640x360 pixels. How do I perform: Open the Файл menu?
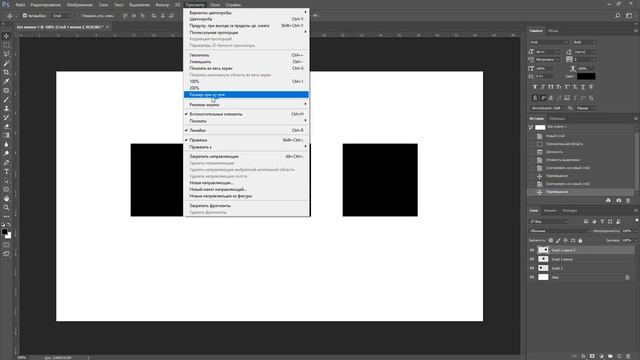pos(20,4)
